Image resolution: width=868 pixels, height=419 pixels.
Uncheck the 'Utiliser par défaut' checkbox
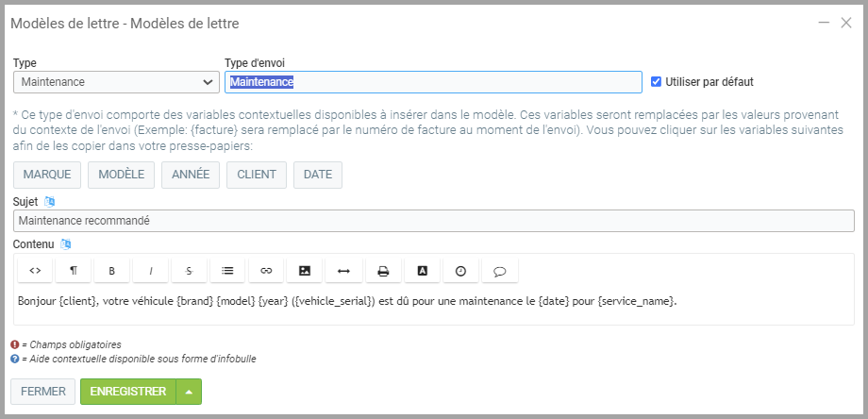click(x=656, y=82)
